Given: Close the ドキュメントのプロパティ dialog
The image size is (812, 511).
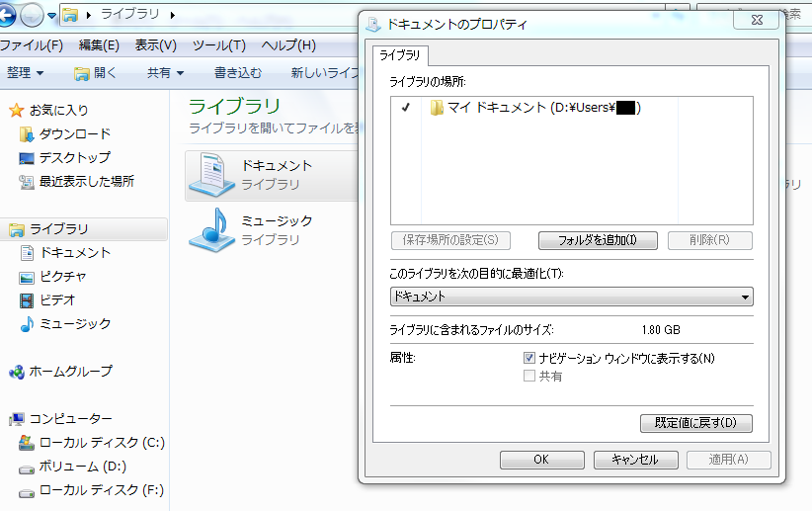Looking at the screenshot, I should (757, 20).
